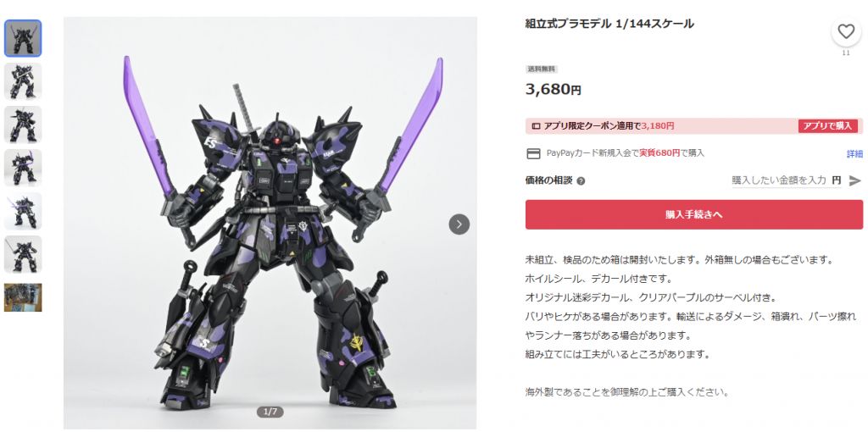Select the fourth product thumbnail
The image size is (868, 432).
(23, 168)
